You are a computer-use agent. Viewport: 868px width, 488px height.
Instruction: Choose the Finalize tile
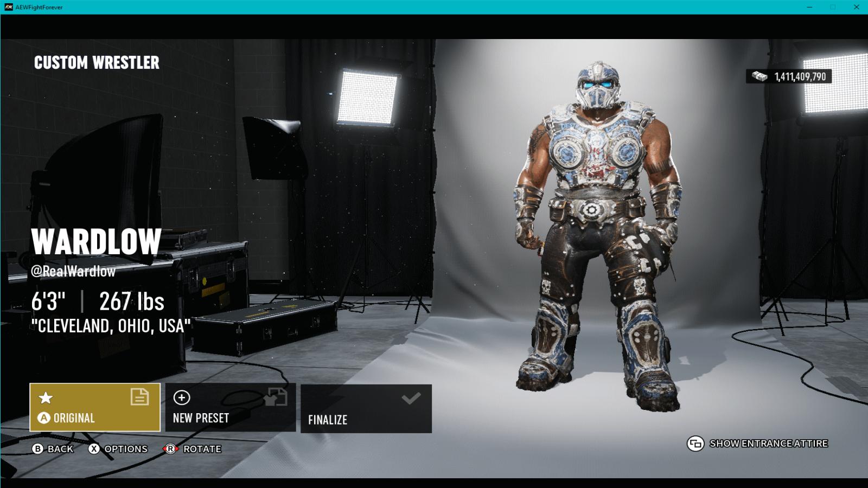point(366,408)
